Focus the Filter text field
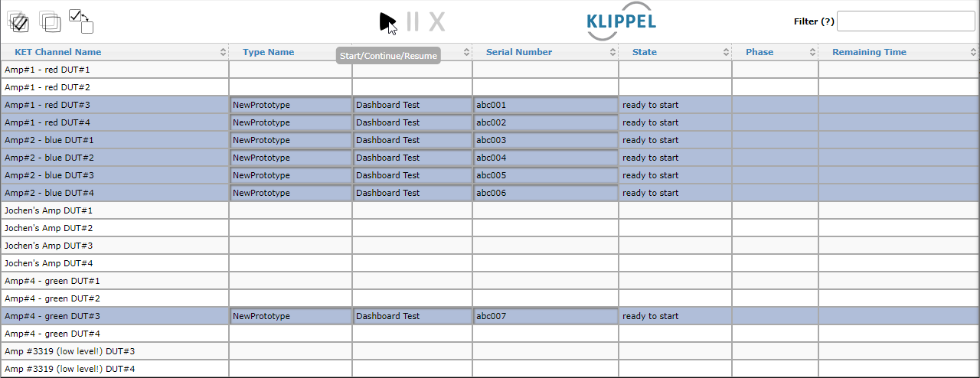Screen dimensions: 980x378 906,21
